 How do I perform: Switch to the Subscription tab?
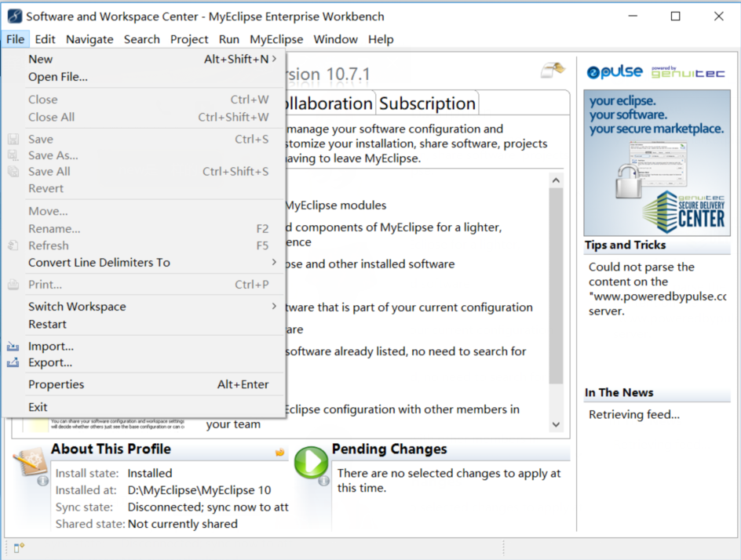pos(427,104)
